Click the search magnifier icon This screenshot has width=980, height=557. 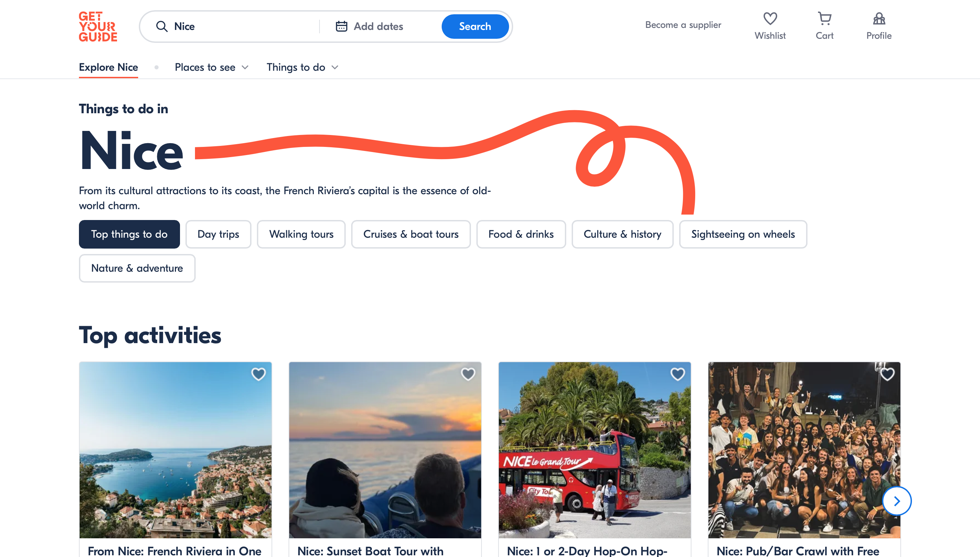[x=162, y=27]
